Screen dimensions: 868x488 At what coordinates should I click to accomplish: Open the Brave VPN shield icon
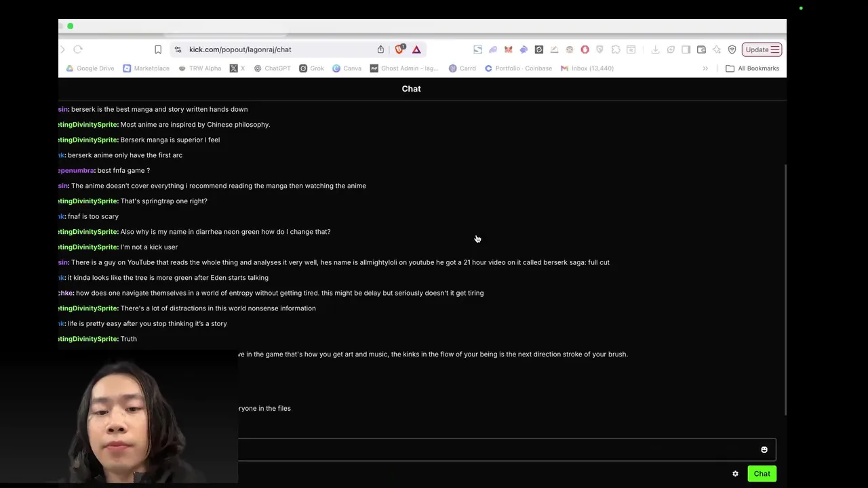click(732, 49)
